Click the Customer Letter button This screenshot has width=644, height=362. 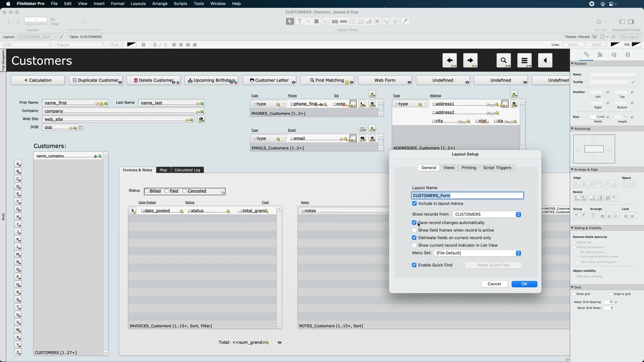pyautogui.click(x=269, y=80)
